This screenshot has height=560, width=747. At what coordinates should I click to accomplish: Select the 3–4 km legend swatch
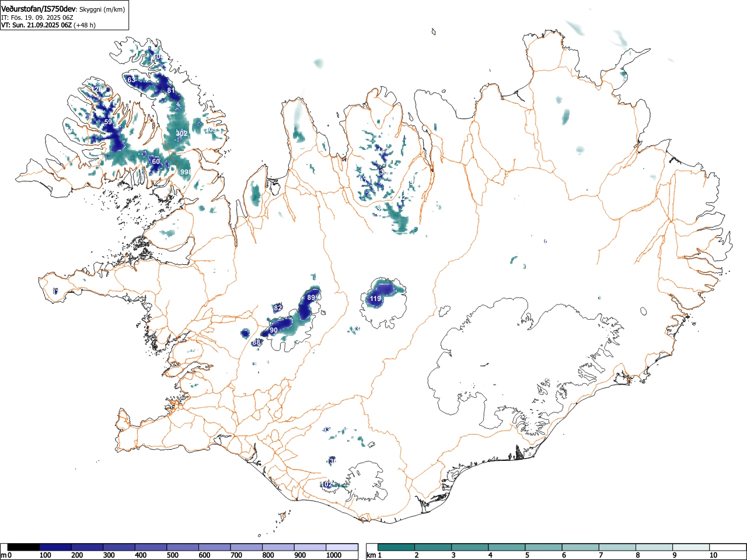coord(470,547)
